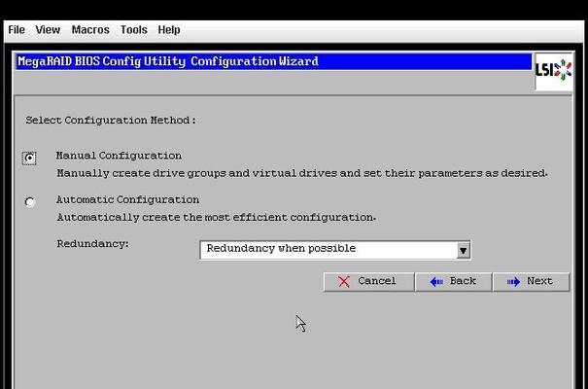Open the File menu
The width and height of the screenshot is (588, 389).
(x=17, y=29)
